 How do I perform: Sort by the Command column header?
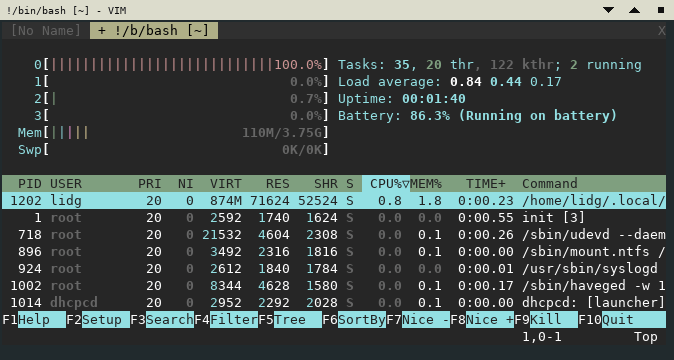coord(550,184)
